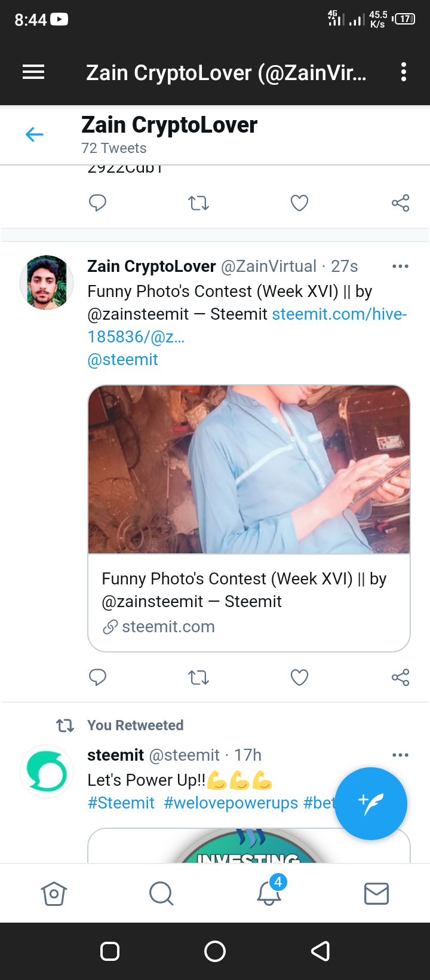430x980 pixels.
Task: Like the Funny Photo's Contest tweet
Action: click(x=299, y=677)
